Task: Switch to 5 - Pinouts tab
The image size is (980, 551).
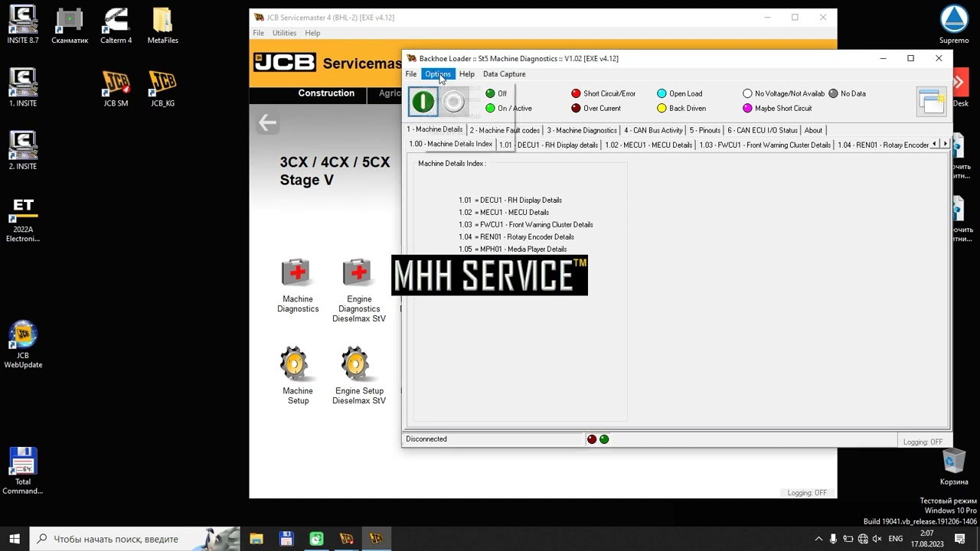Action: pos(704,130)
